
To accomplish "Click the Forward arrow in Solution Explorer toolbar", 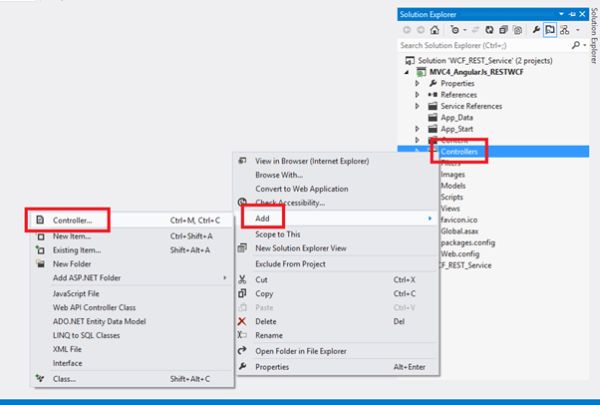I will 421,30.
